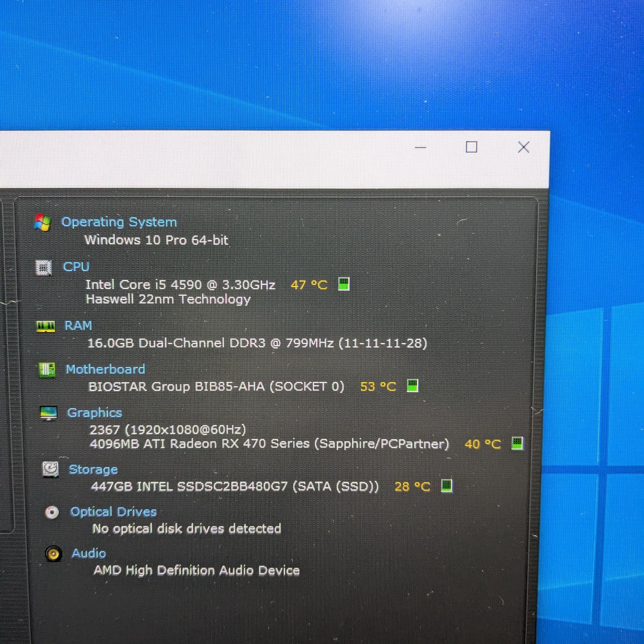Click '4096MB ATI Radeon RX 470 Series' line
The image size is (644, 644).
pyautogui.click(x=269, y=444)
